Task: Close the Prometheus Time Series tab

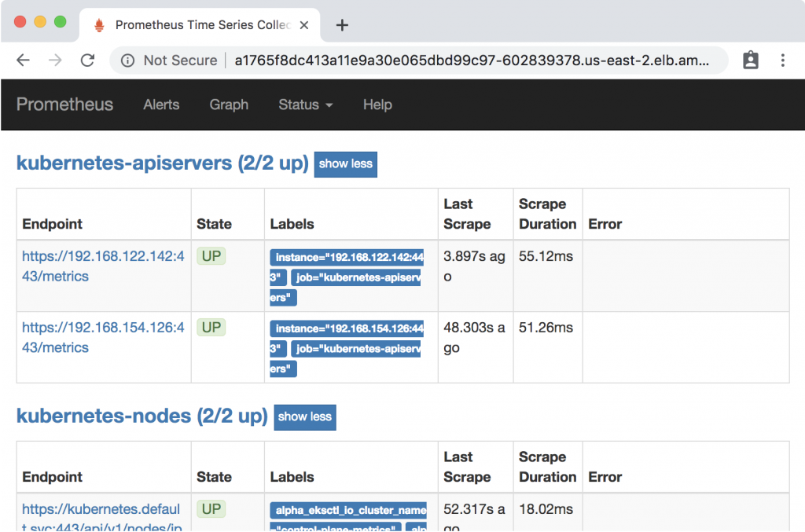Action: 304,25
